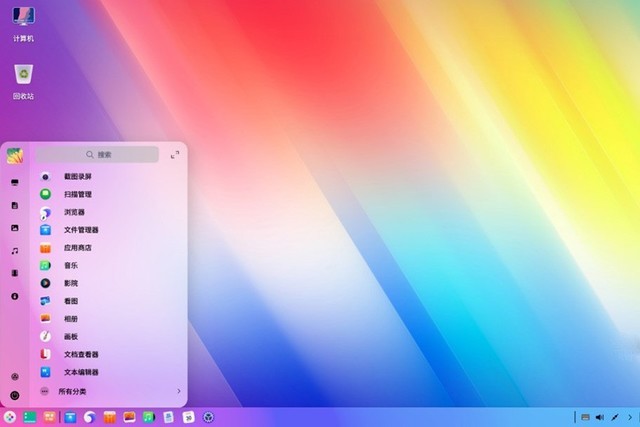The height and width of the screenshot is (427, 640).
Task: Open the 回收站 recycle bin desktop icon
Action: 23,82
